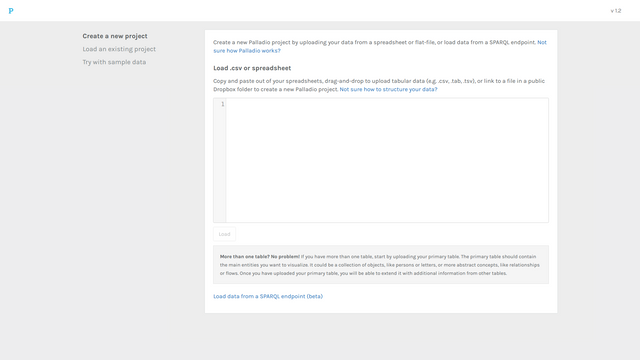Open Load an existing project
Viewport: 640px width, 360px height.
coord(119,49)
